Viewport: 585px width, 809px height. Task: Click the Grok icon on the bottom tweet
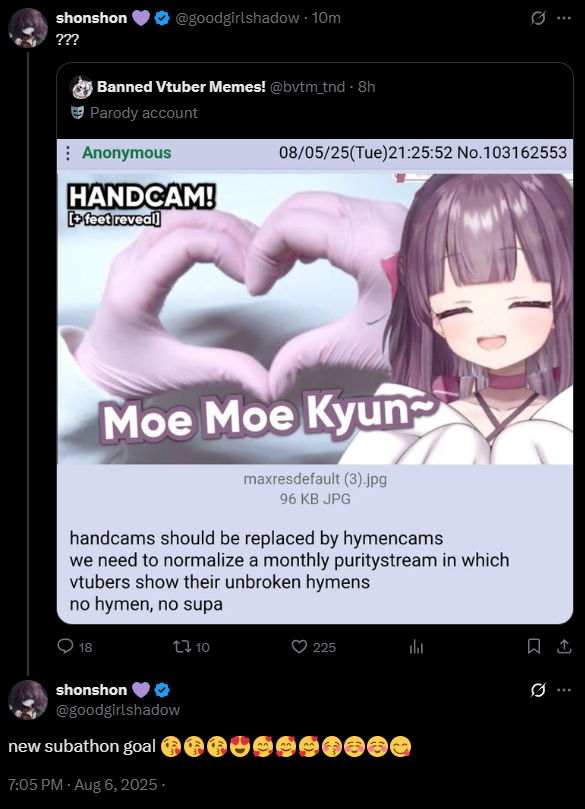(x=538, y=690)
